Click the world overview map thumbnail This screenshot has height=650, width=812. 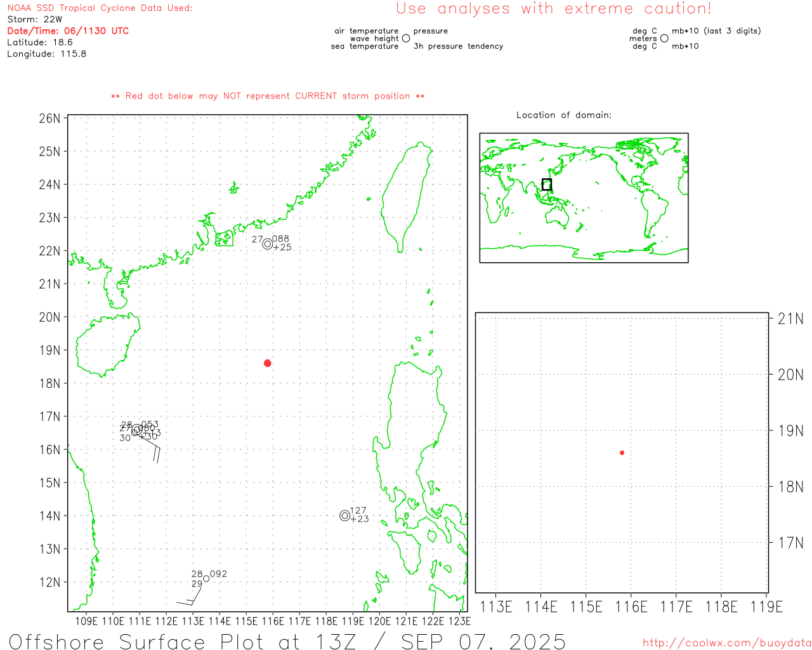click(584, 197)
